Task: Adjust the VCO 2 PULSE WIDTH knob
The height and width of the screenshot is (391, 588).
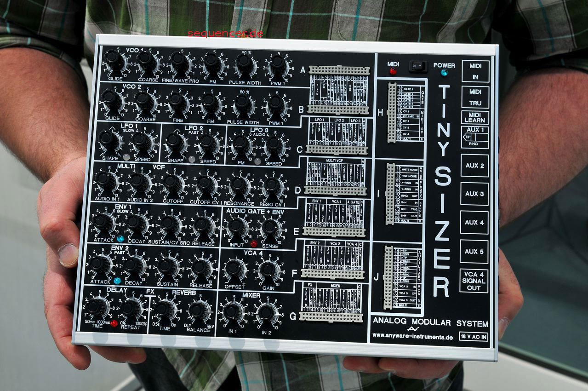Action: [x=243, y=103]
